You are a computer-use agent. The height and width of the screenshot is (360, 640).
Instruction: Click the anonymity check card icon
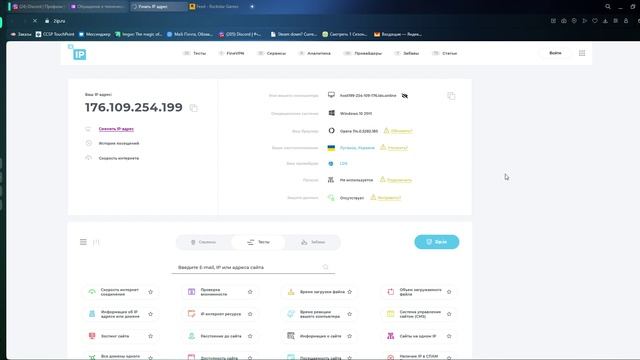pyautogui.click(x=191, y=292)
